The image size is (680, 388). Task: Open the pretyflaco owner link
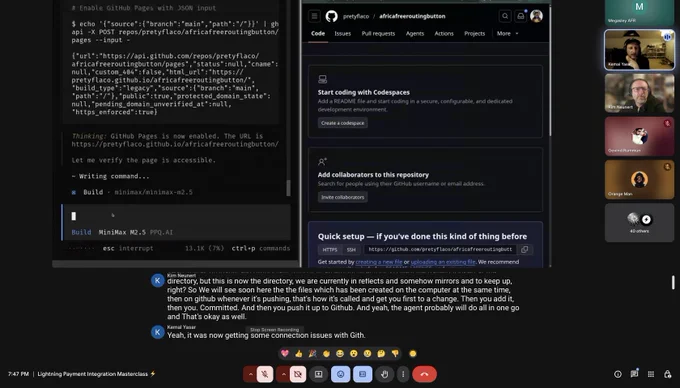[356, 16]
